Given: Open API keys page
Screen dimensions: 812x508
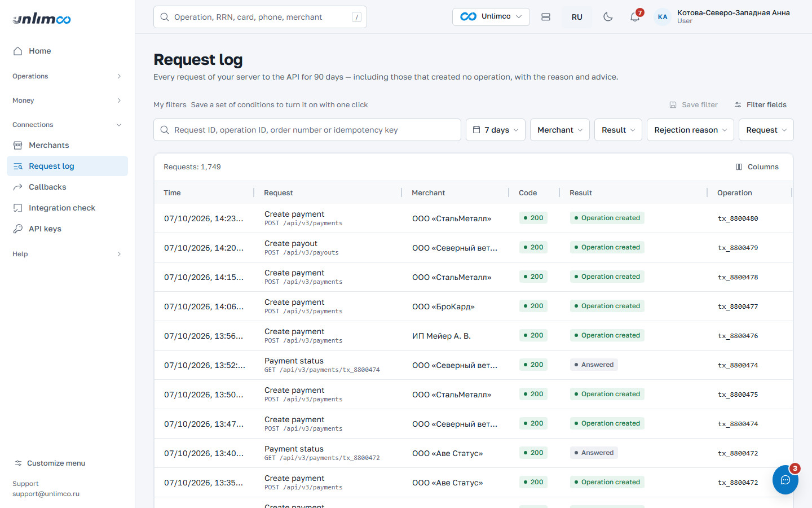Looking at the screenshot, I should coord(67,229).
